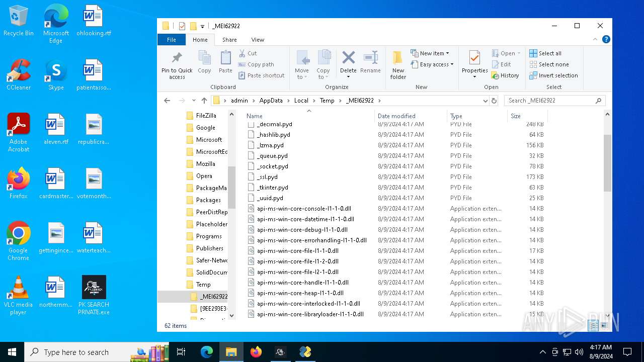This screenshot has width=644, height=362.
Task: Open Explorer Help question mark
Action: pyautogui.click(x=606, y=39)
